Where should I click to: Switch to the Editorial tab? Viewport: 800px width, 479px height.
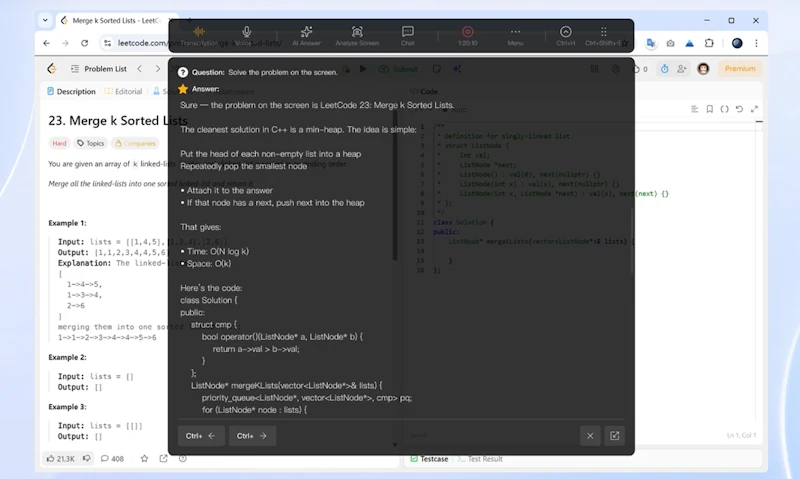[x=123, y=91]
